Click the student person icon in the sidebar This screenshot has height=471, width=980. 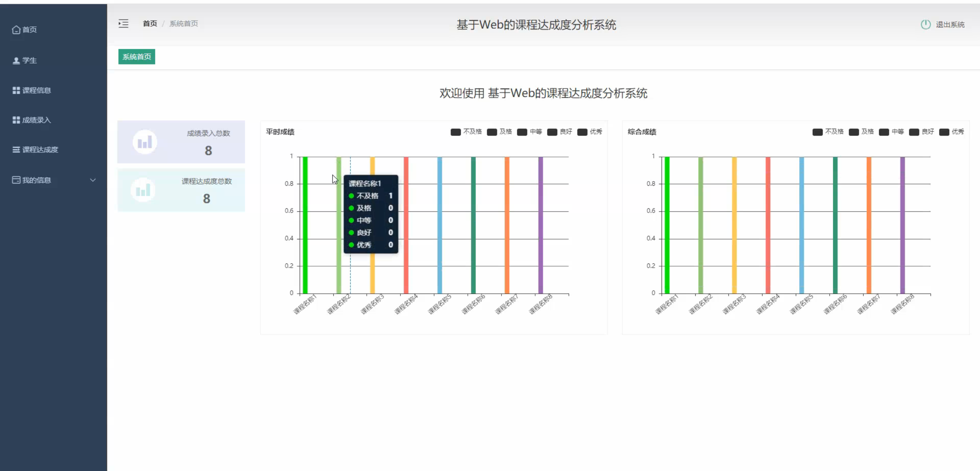pos(16,61)
